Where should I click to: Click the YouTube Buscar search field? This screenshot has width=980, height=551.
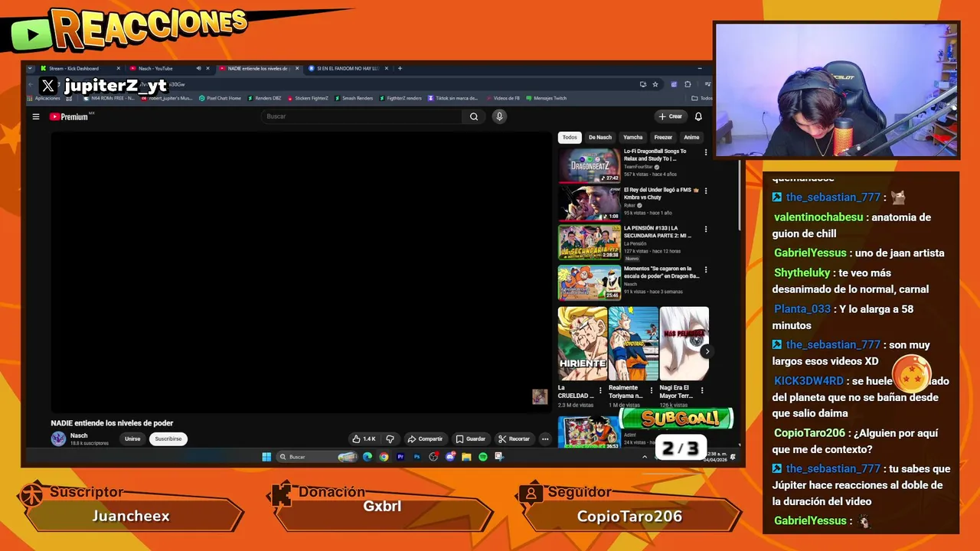tap(361, 116)
